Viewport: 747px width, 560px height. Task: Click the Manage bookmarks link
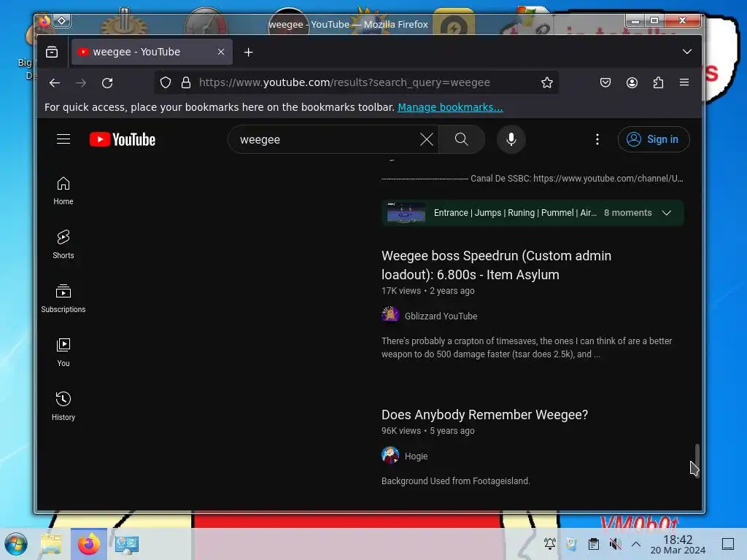click(x=450, y=108)
